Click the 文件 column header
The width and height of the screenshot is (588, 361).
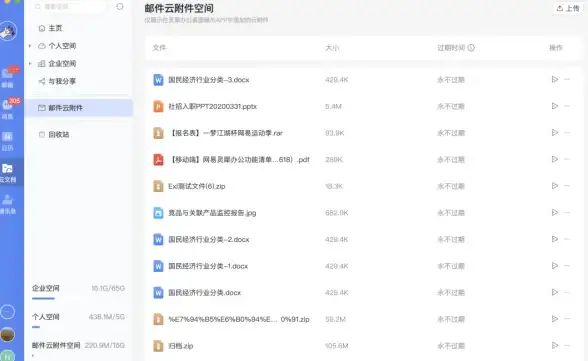tap(159, 48)
